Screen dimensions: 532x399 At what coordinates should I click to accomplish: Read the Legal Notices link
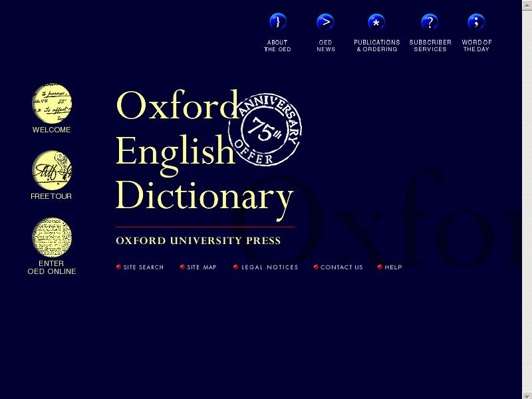click(x=270, y=267)
